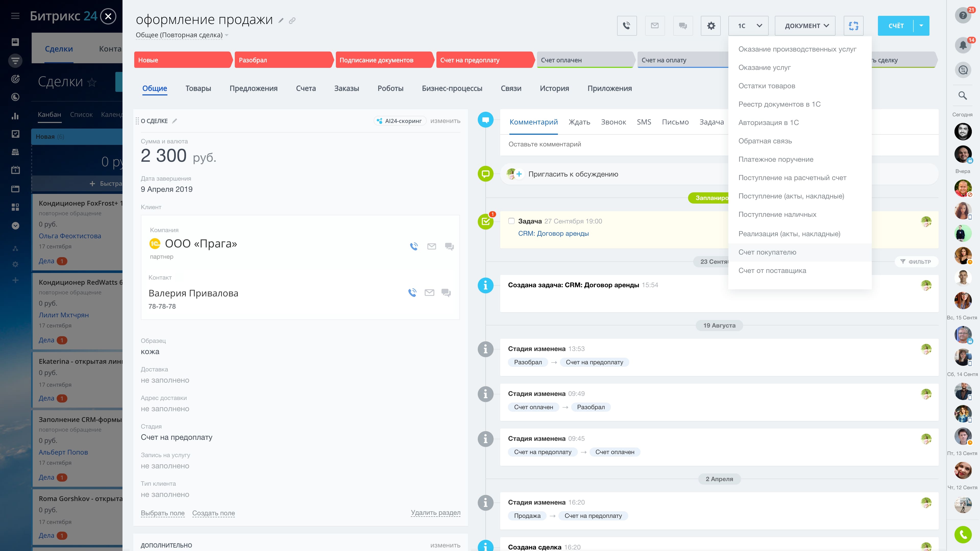Start a call from the top toolbar phone icon
980x551 pixels.
click(x=627, y=26)
